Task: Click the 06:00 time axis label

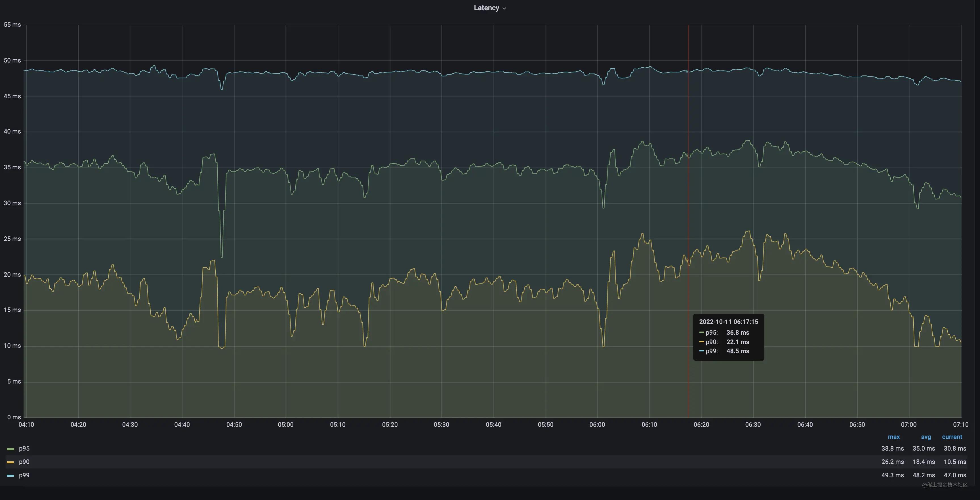Action: point(597,425)
